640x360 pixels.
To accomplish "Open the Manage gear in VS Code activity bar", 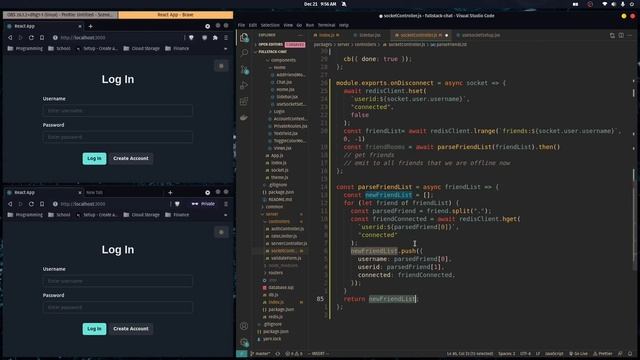I will (244, 342).
